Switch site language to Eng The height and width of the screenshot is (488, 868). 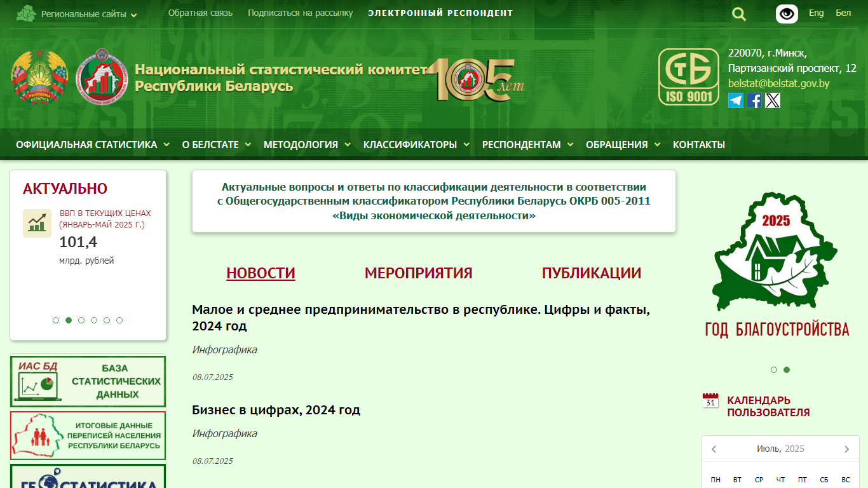point(817,13)
